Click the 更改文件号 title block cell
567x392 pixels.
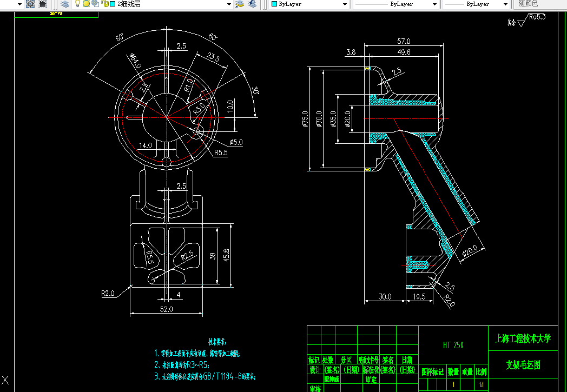click(368, 360)
